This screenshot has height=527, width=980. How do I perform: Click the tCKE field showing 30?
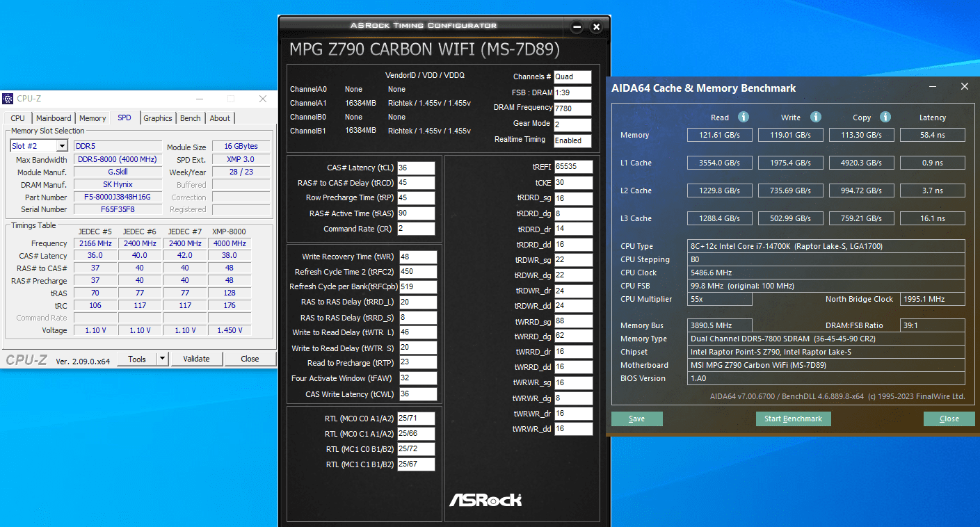click(573, 183)
